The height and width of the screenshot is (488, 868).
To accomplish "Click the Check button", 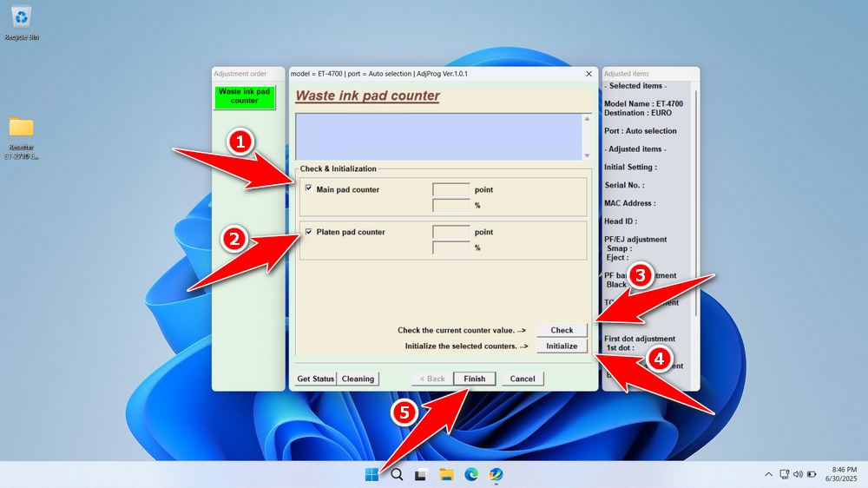I will click(562, 330).
